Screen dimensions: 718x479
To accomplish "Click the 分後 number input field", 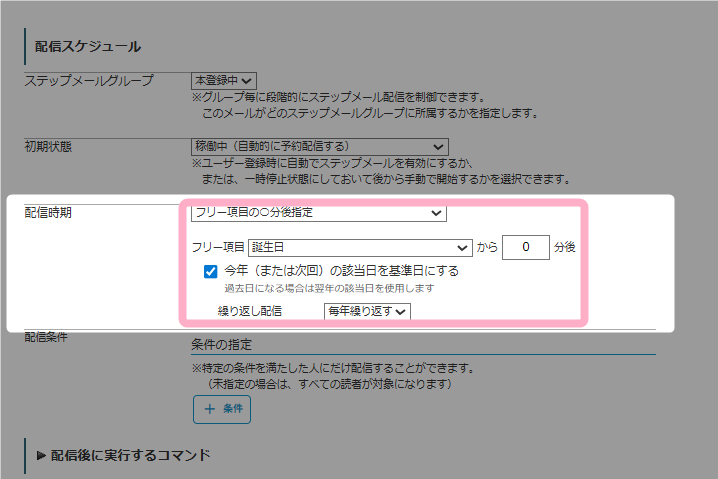I will tap(525, 247).
